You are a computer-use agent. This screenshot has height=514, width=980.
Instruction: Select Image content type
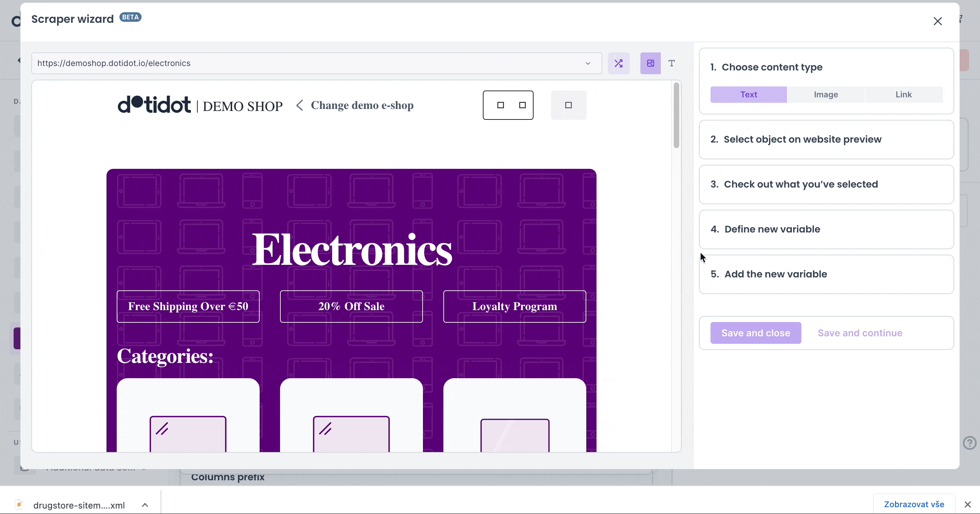826,94
